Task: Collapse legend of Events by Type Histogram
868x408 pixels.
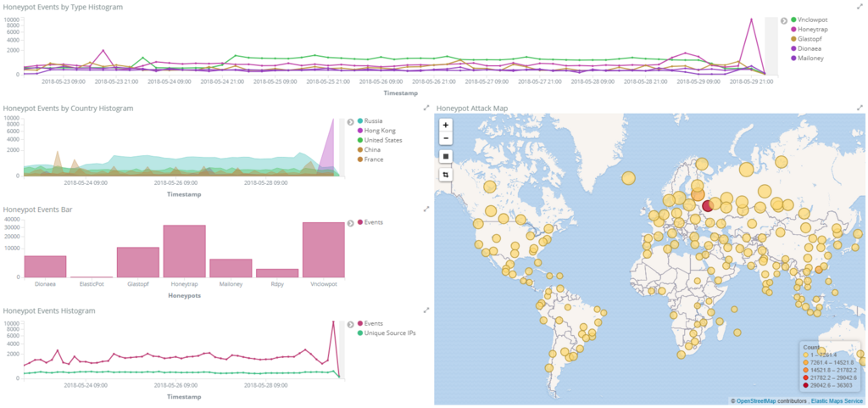Action: click(x=784, y=20)
